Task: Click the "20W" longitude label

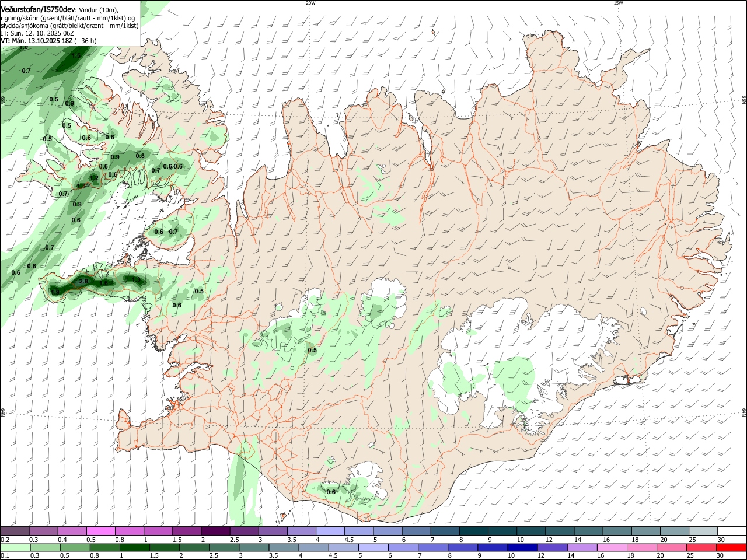Action: coord(310,3)
